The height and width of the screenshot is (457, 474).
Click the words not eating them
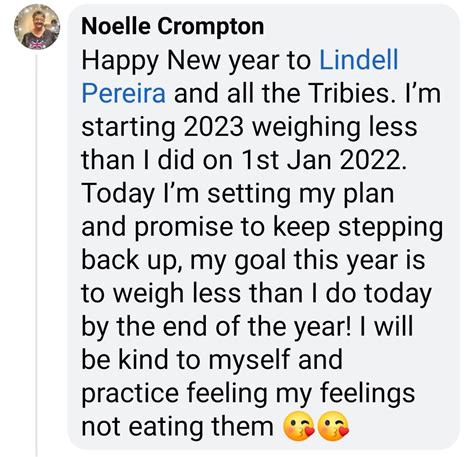click(x=178, y=427)
